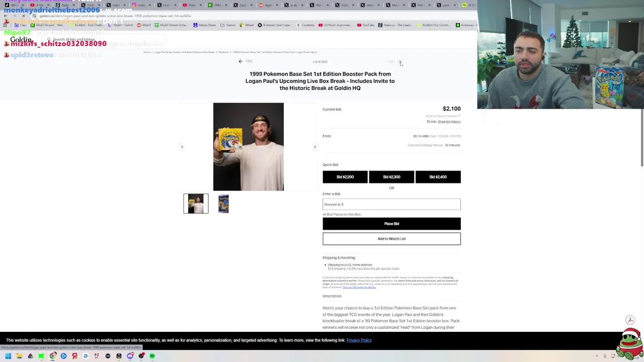Open the main Logan Paul product image
The width and height of the screenshot is (644, 362).
click(249, 147)
